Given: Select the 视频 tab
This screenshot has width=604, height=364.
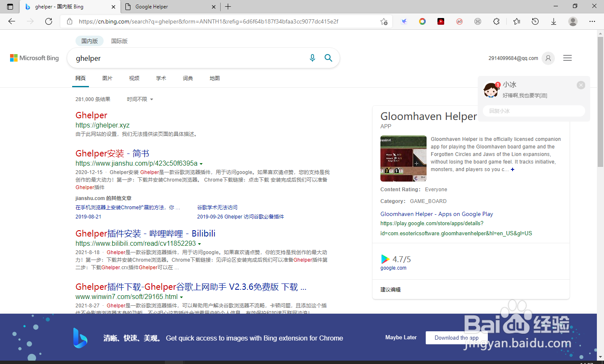Looking at the screenshot, I should point(134,78).
